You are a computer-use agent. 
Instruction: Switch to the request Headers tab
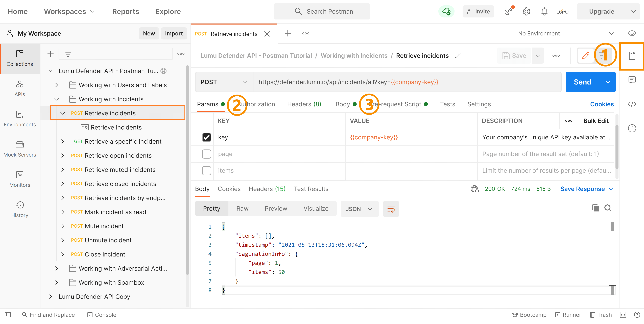(x=304, y=104)
